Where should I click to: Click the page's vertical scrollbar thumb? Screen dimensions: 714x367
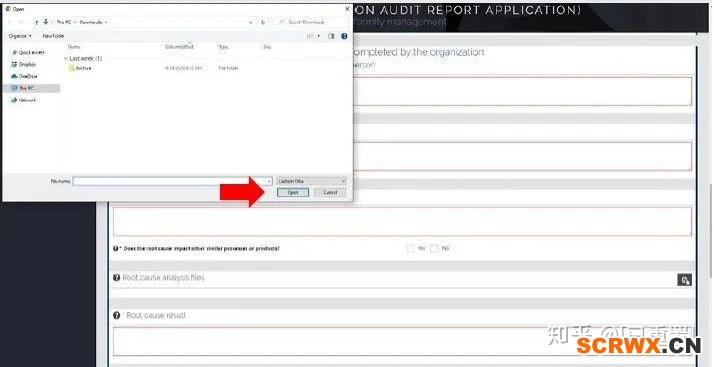point(710,230)
